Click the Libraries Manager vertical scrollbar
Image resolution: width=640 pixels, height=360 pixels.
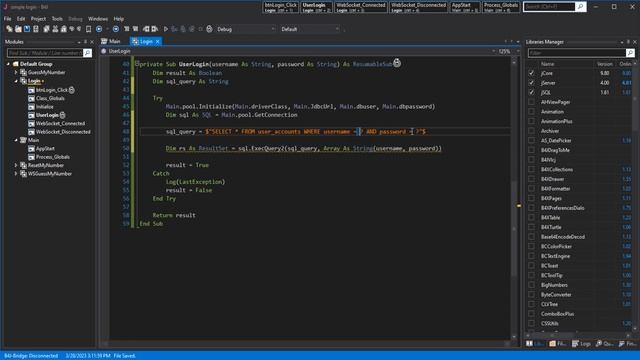click(635, 196)
